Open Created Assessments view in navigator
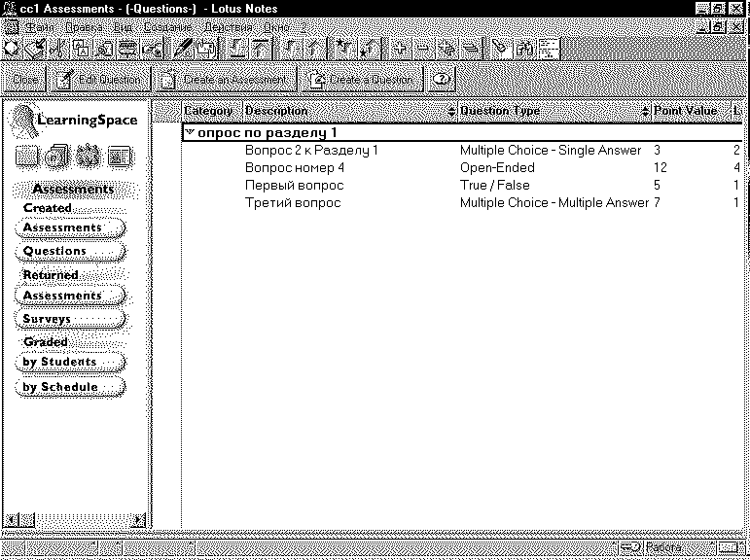The image size is (750, 560). [70, 227]
